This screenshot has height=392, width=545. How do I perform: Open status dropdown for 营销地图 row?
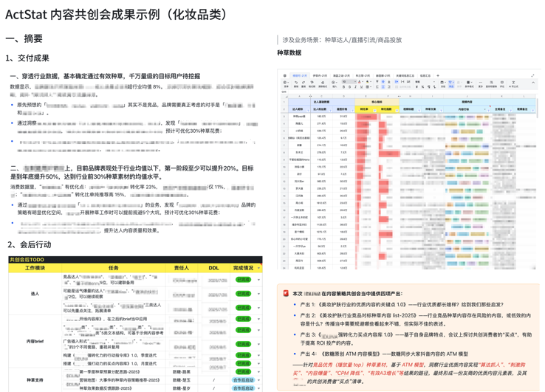[x=259, y=380]
